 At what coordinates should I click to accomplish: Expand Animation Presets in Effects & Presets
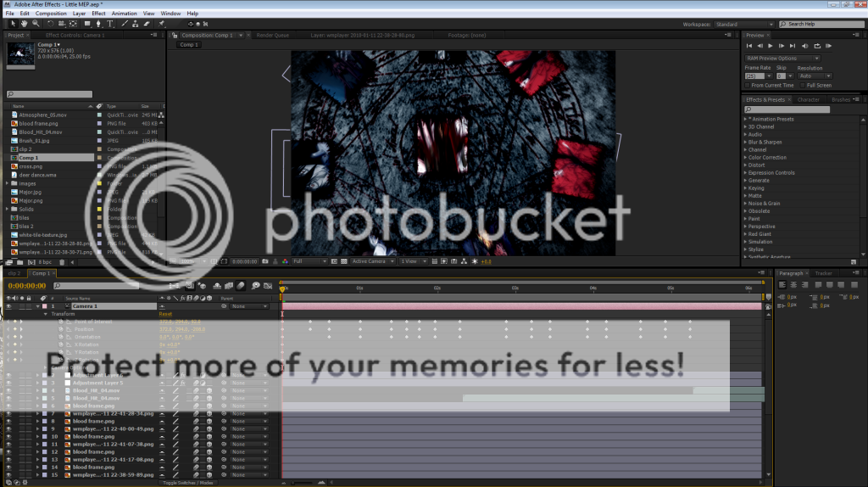(x=746, y=119)
